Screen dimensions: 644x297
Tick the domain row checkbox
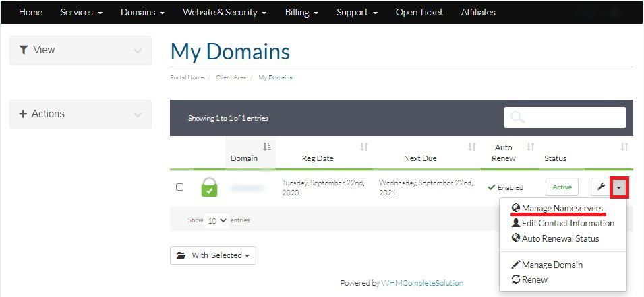tap(179, 187)
